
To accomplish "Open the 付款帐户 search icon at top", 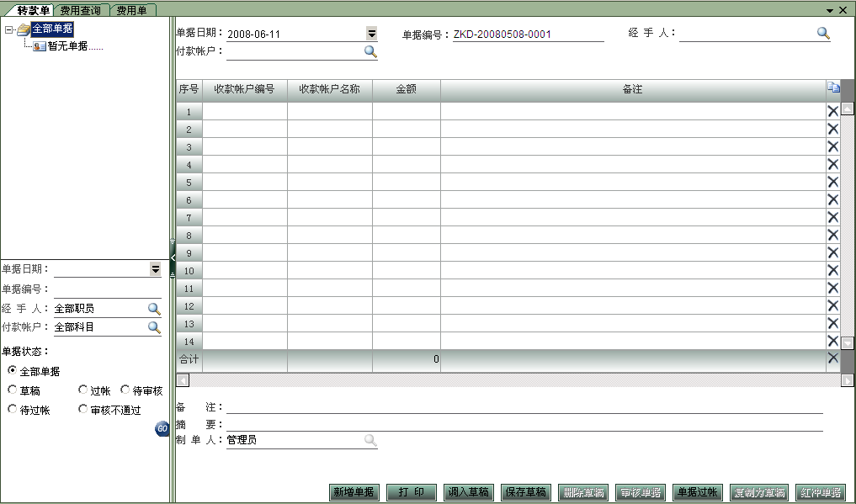I will pyautogui.click(x=370, y=51).
